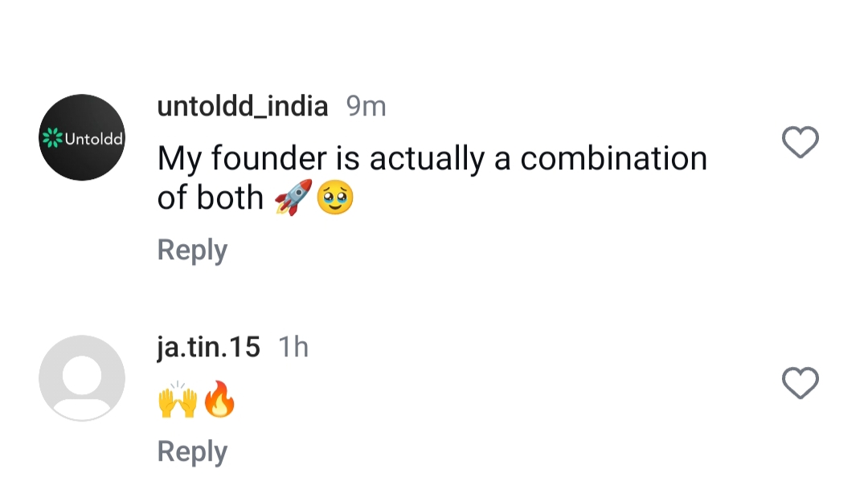Click the fire emoji in the ja.tin.15 comment
The height and width of the screenshot is (493, 868).
click(x=219, y=399)
